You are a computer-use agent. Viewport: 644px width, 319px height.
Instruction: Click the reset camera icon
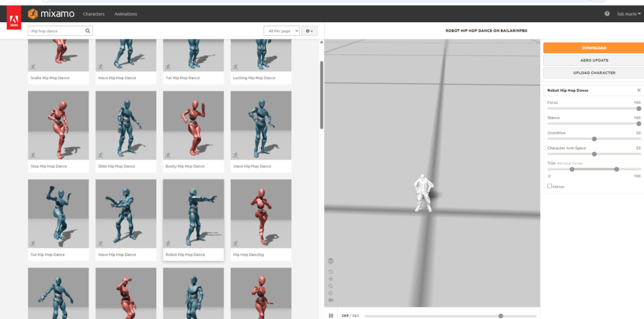pyautogui.click(x=331, y=293)
